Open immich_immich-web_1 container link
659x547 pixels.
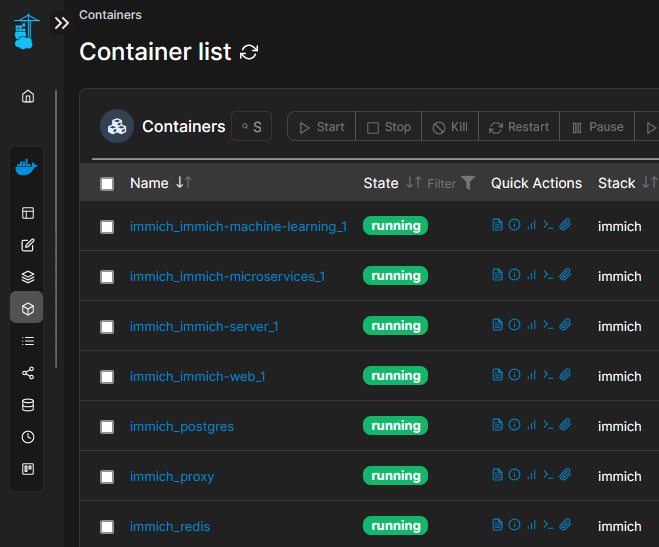(x=198, y=376)
